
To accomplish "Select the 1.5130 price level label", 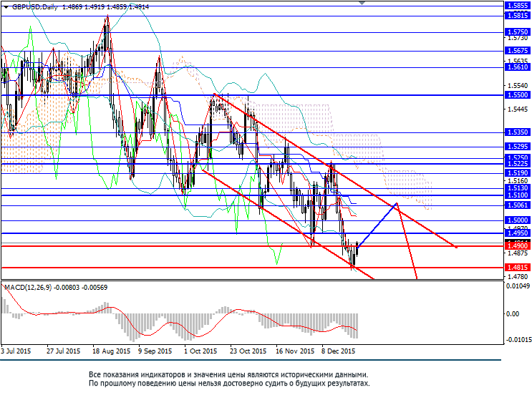I will [x=517, y=188].
